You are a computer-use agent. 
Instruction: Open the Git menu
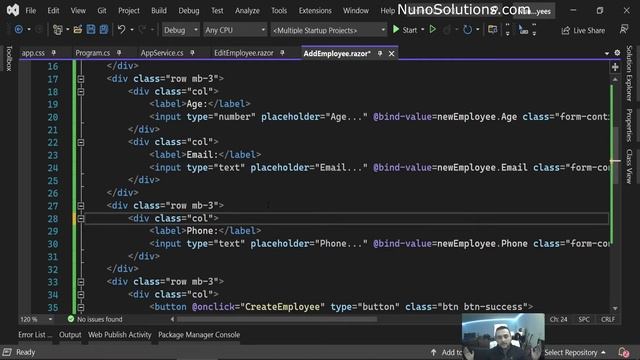[102, 11]
